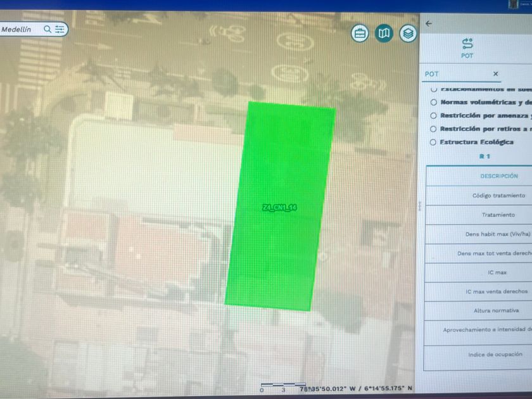
Task: Click the IC max row
Action: point(478,272)
